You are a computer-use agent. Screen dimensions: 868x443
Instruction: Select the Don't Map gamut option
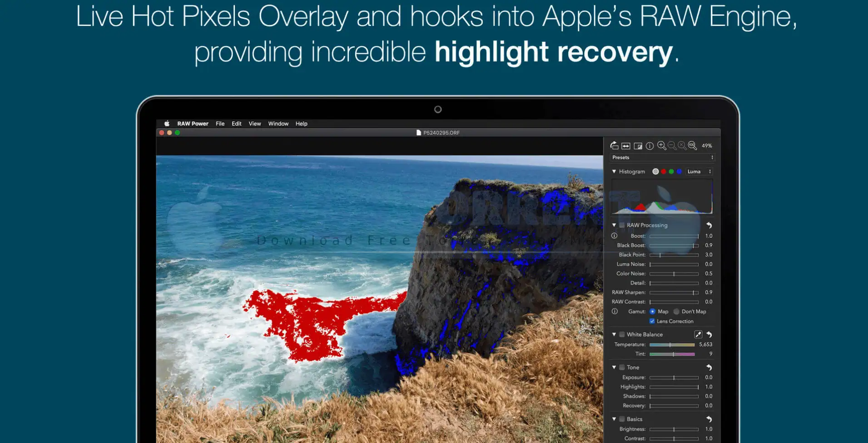click(x=676, y=311)
